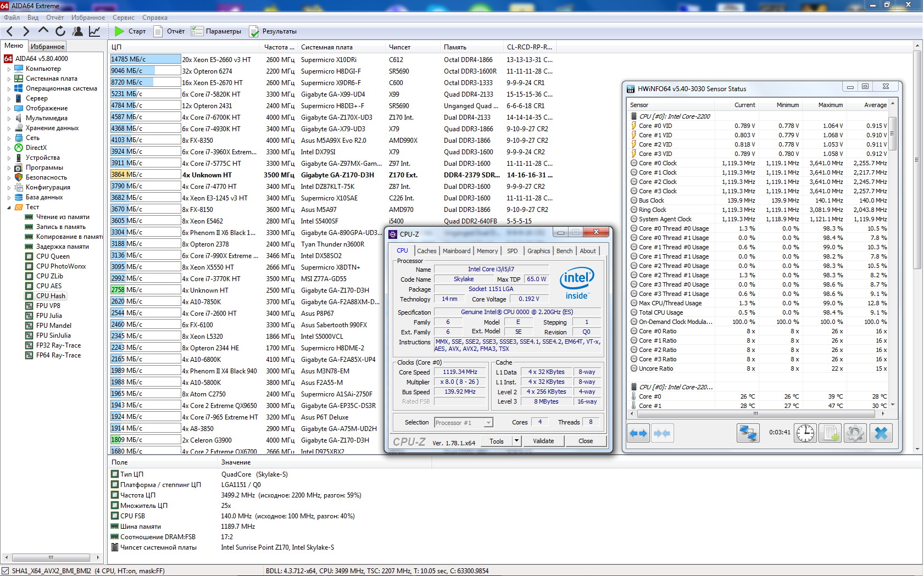
Task: Open the CPU-Z Tools dropdown arrow
Action: 516,441
